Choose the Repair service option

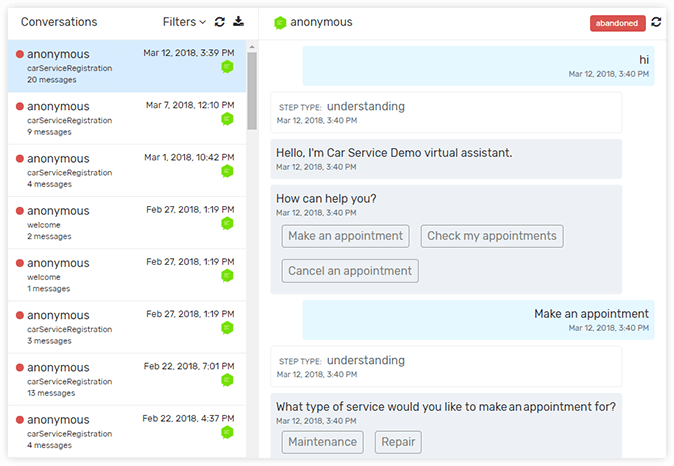[398, 442]
